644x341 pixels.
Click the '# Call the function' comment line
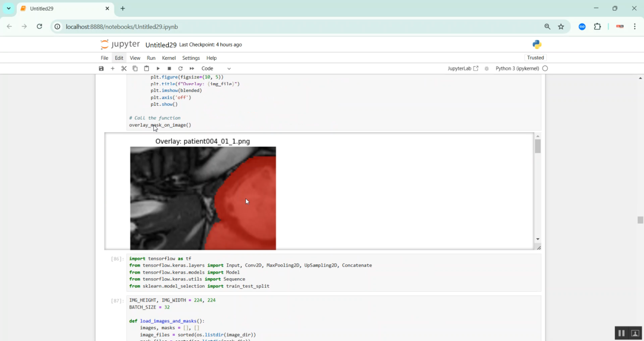click(155, 118)
